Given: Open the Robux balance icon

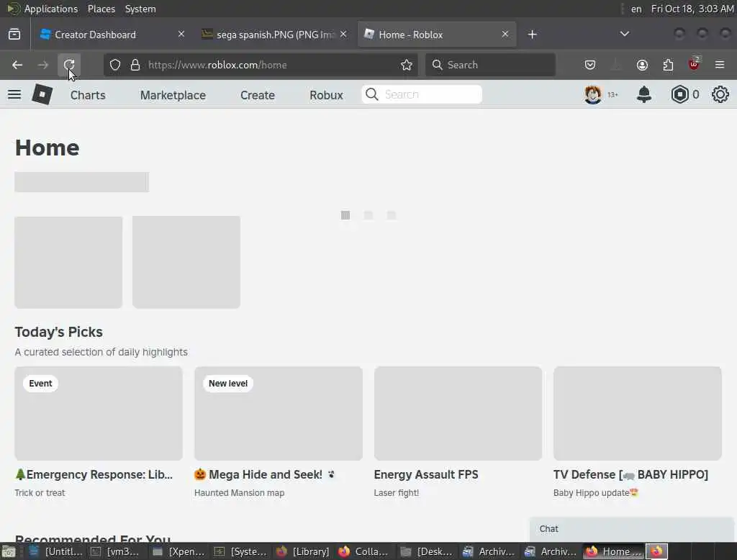Looking at the screenshot, I should [679, 94].
